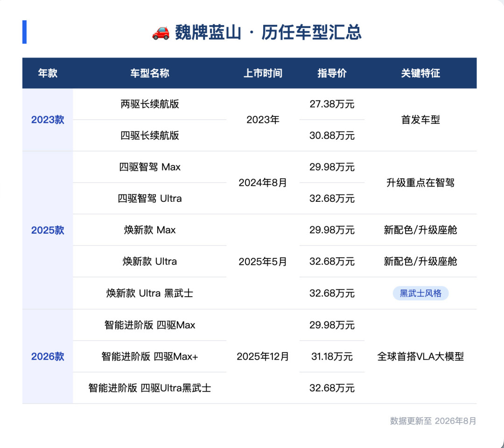Click the 四驱长续航版 model name

(150, 135)
